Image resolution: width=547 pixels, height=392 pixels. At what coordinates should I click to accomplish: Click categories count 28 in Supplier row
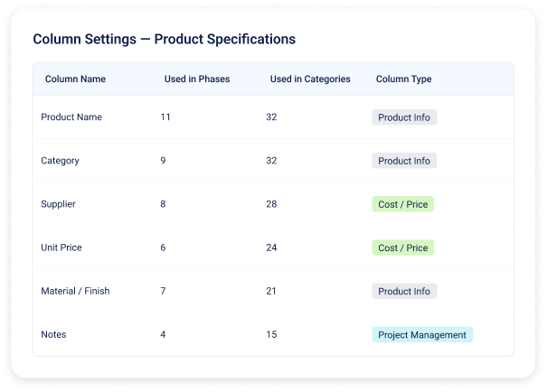[x=272, y=204]
